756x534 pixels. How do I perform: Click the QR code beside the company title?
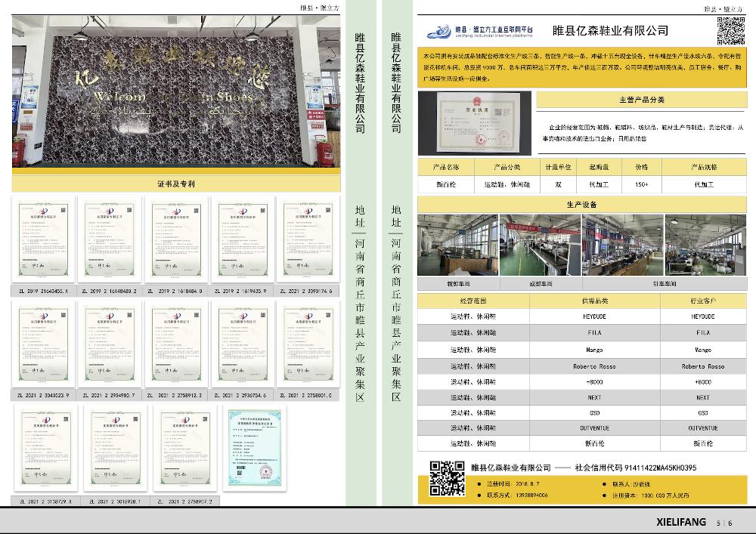[x=731, y=31]
